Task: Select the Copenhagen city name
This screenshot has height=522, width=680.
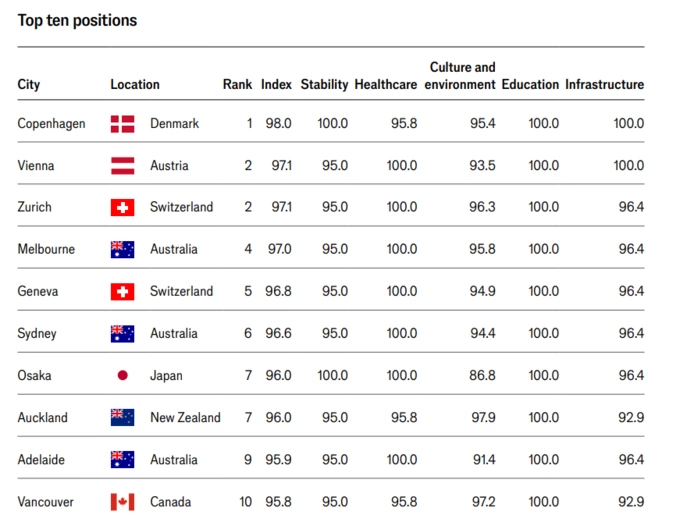Action: pos(51,124)
